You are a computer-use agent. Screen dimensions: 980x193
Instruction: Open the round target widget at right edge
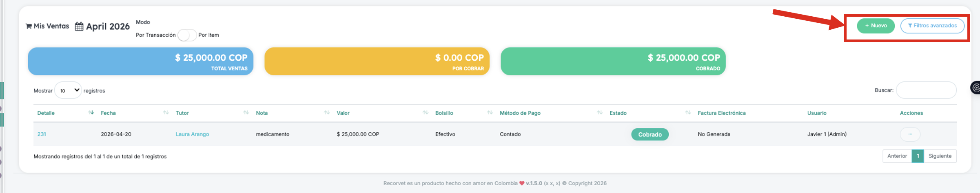[x=976, y=88]
